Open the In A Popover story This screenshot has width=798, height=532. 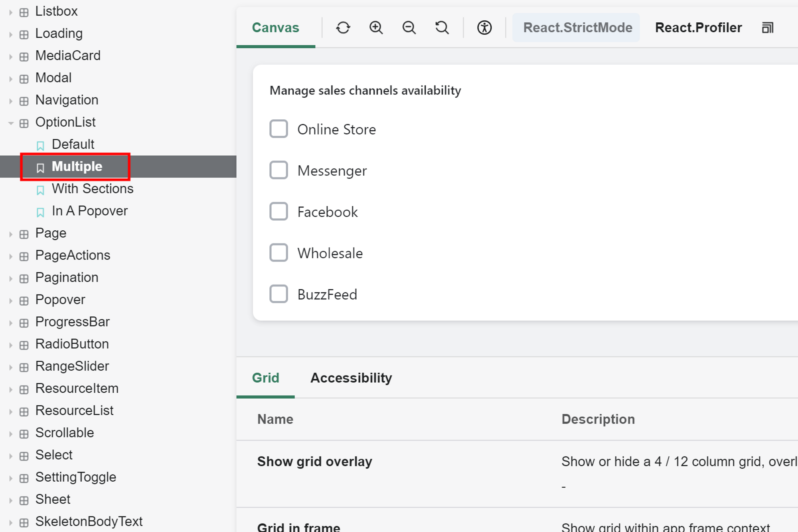tap(90, 211)
